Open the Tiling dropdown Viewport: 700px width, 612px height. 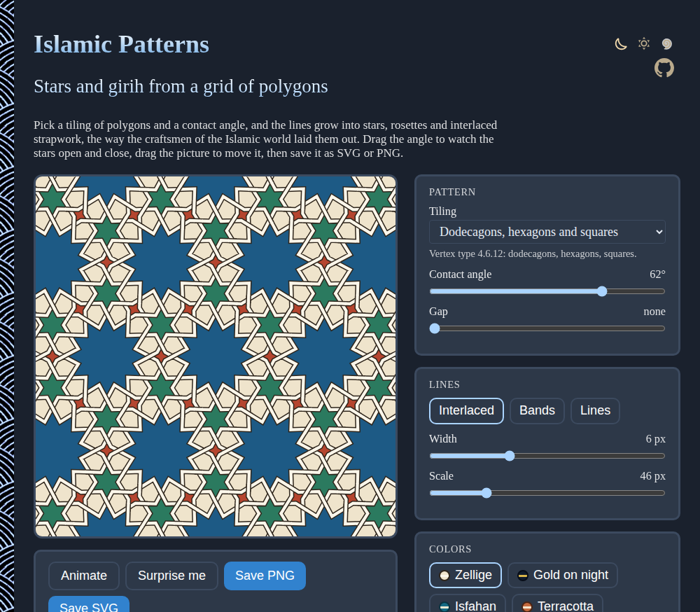click(x=547, y=232)
